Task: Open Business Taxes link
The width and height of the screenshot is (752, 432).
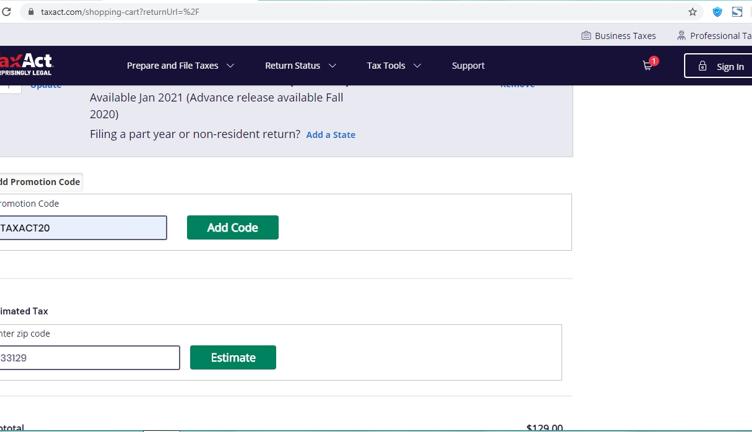Action: click(x=625, y=36)
